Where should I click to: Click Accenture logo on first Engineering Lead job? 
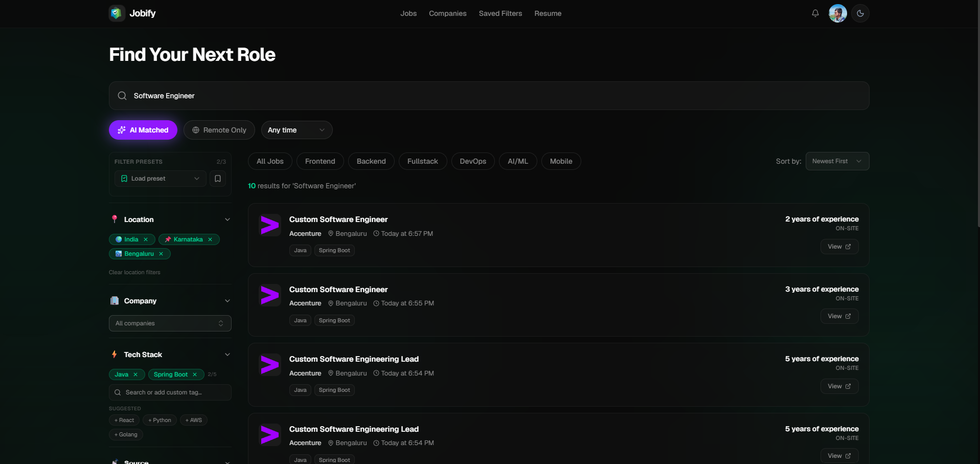point(270,365)
